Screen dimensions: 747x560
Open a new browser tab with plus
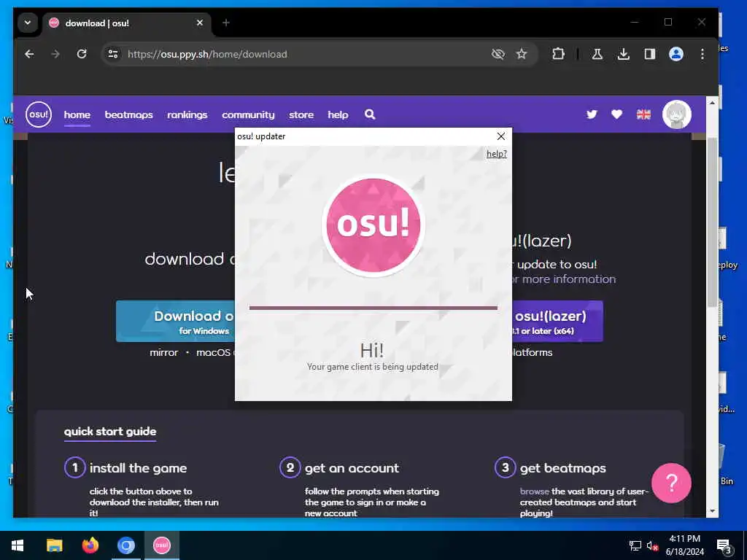[226, 23]
